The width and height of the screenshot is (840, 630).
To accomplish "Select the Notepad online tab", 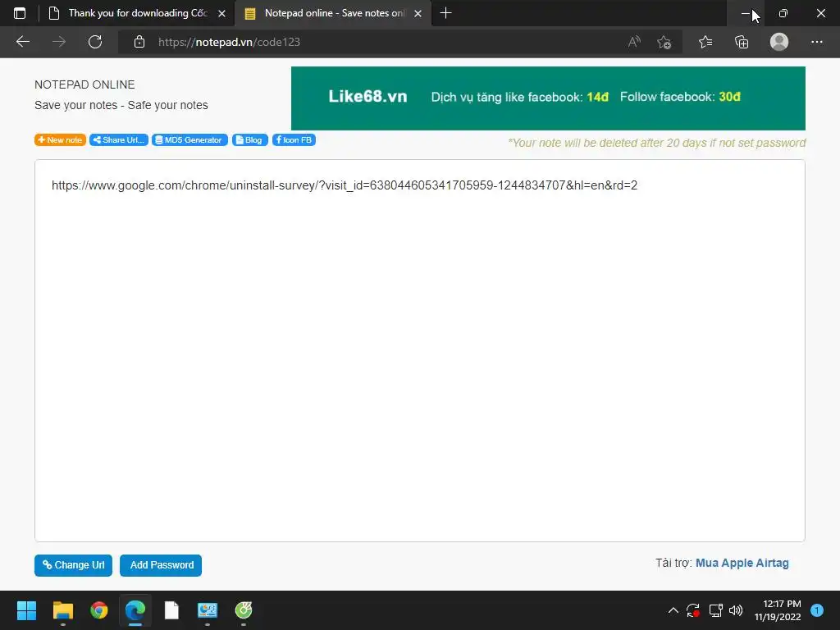I will [334, 13].
